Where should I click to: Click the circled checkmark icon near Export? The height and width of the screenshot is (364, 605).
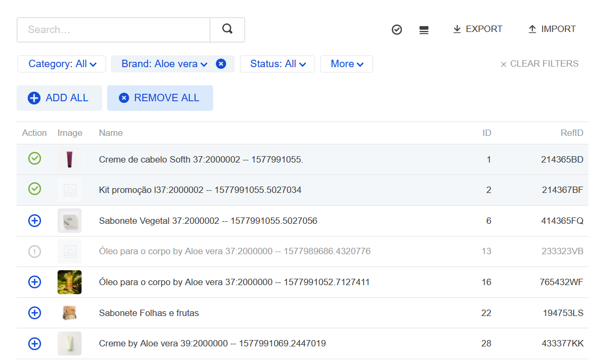click(x=397, y=29)
